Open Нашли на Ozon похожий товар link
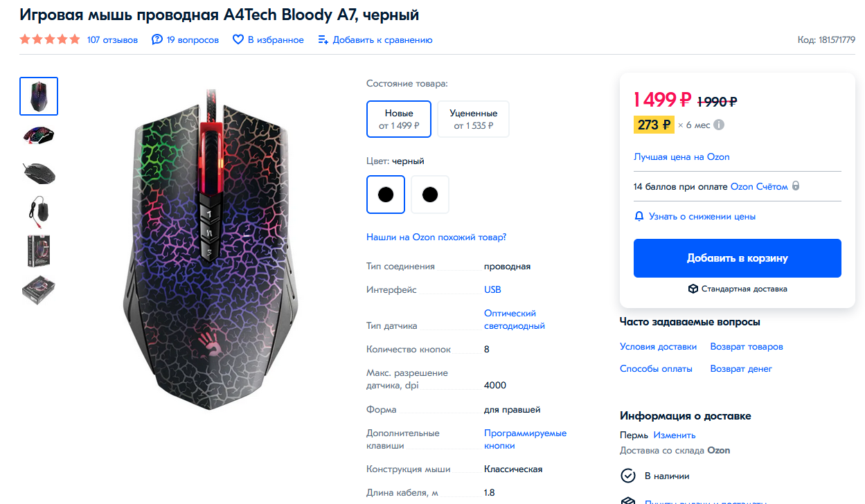 pos(436,237)
